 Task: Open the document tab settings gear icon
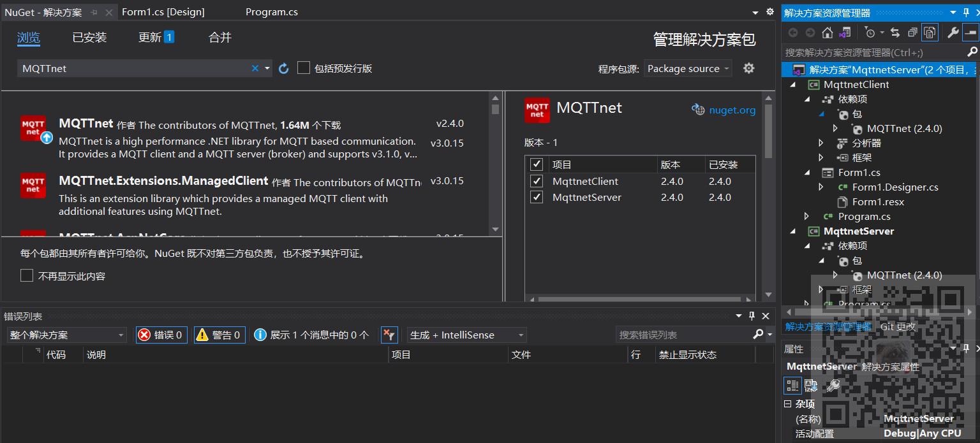tap(769, 11)
